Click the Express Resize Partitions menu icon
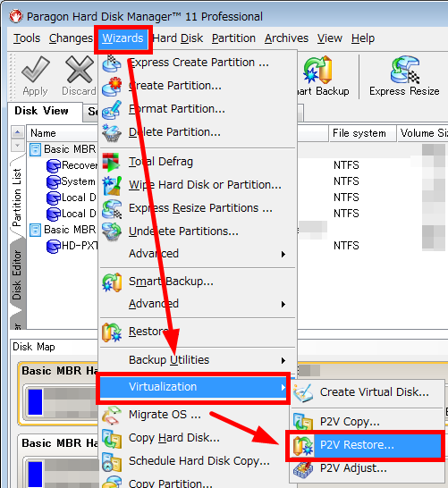The width and height of the screenshot is (448, 488). pyautogui.click(x=112, y=209)
